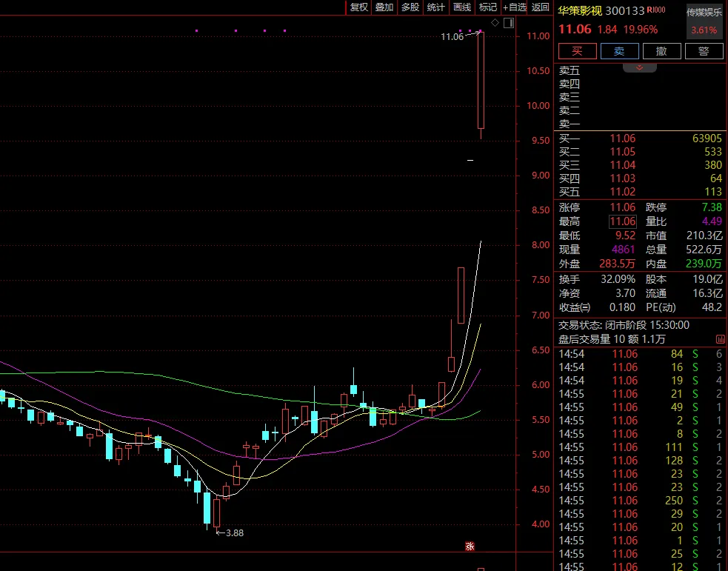Image resolution: width=728 pixels, height=571 pixels.
Task: Select the 买四 row at 11.03
Action: coord(641,178)
